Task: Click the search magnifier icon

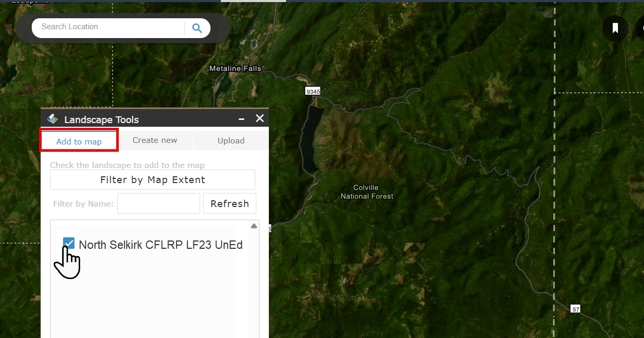Action: coord(197,28)
